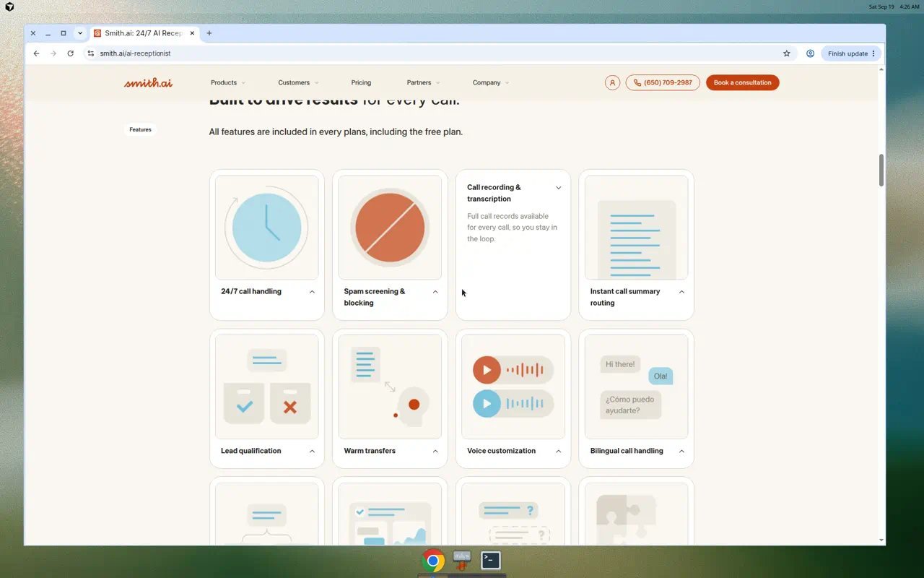This screenshot has height=578, width=924.
Task: Click the instant call summary document illustration
Action: [636, 228]
